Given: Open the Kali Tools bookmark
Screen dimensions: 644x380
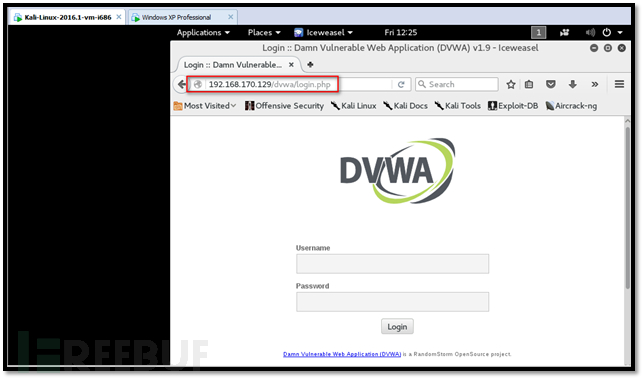Looking at the screenshot, I should [458, 106].
